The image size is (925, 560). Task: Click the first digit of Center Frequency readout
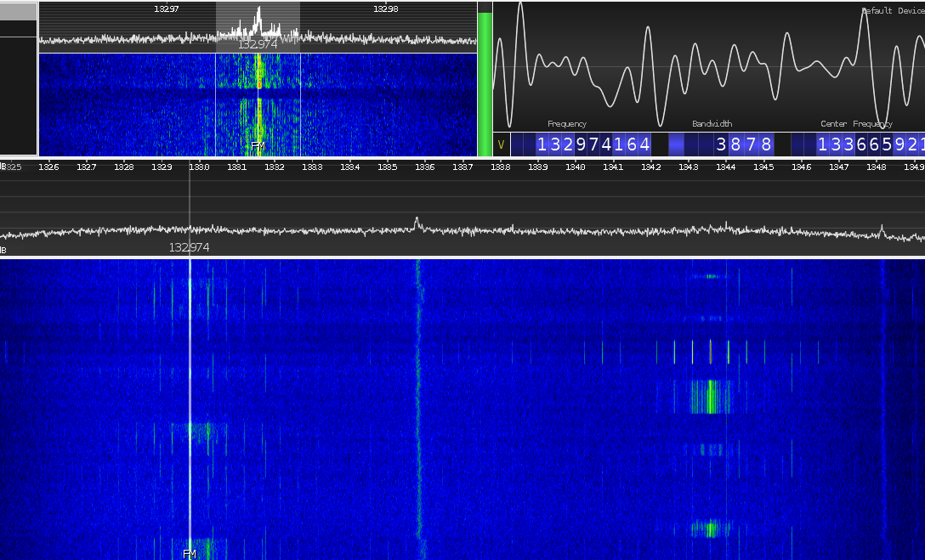pyautogui.click(x=822, y=144)
